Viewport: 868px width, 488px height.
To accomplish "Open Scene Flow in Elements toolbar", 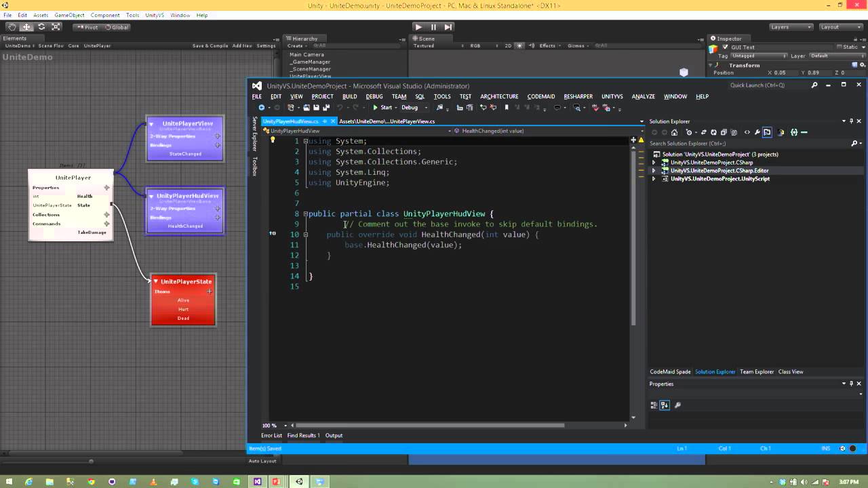I will (x=51, y=46).
